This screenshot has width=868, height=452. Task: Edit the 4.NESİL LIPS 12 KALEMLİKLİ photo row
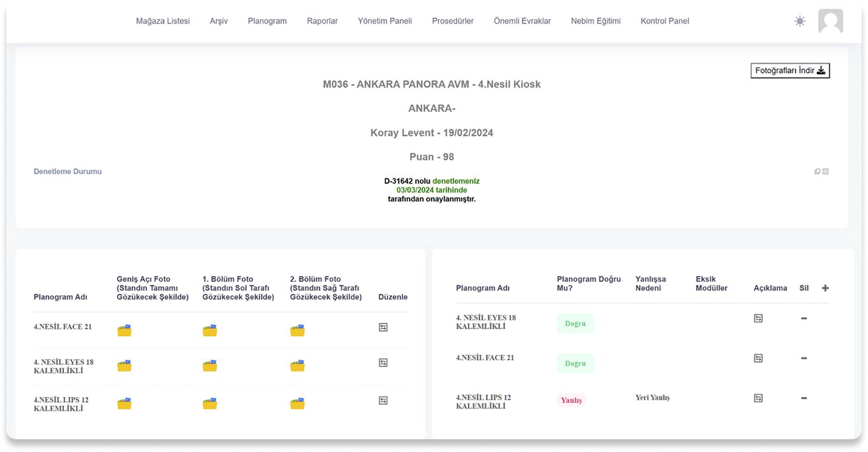[x=383, y=401]
